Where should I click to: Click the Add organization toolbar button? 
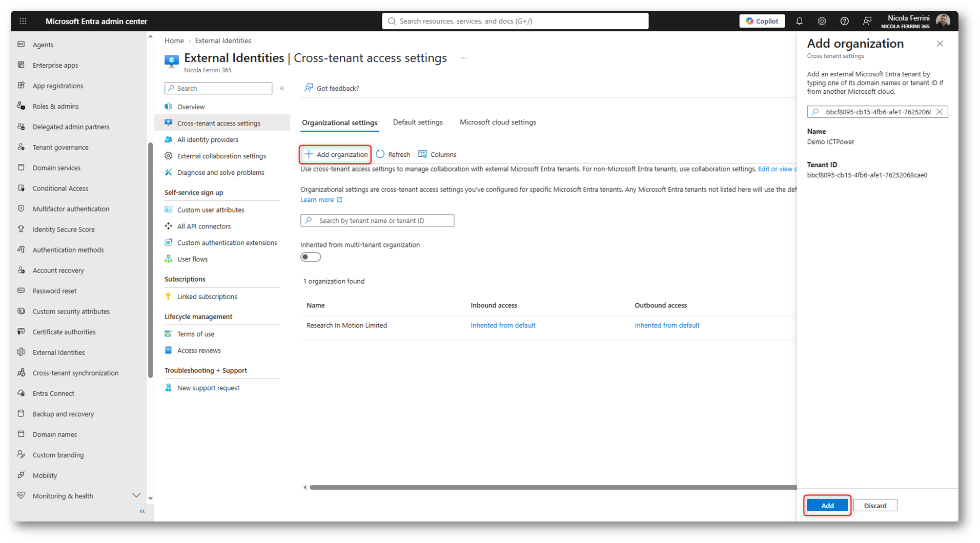pyautogui.click(x=336, y=154)
